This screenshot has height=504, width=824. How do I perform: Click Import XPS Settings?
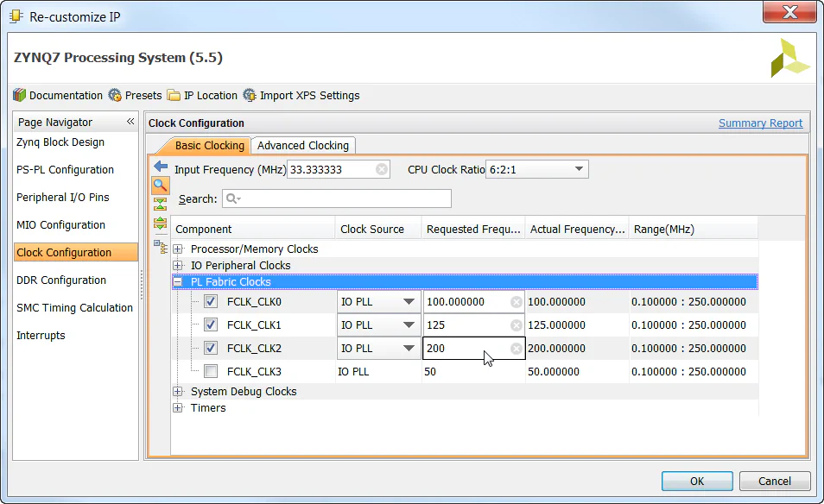coord(301,96)
